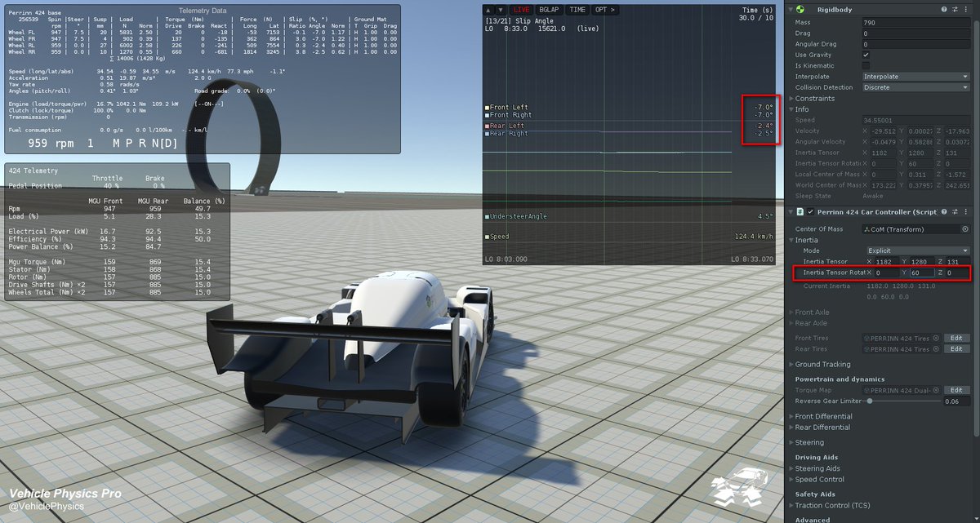Click telemetry chart down arrow button
The width and height of the screenshot is (980, 523).
pos(500,10)
